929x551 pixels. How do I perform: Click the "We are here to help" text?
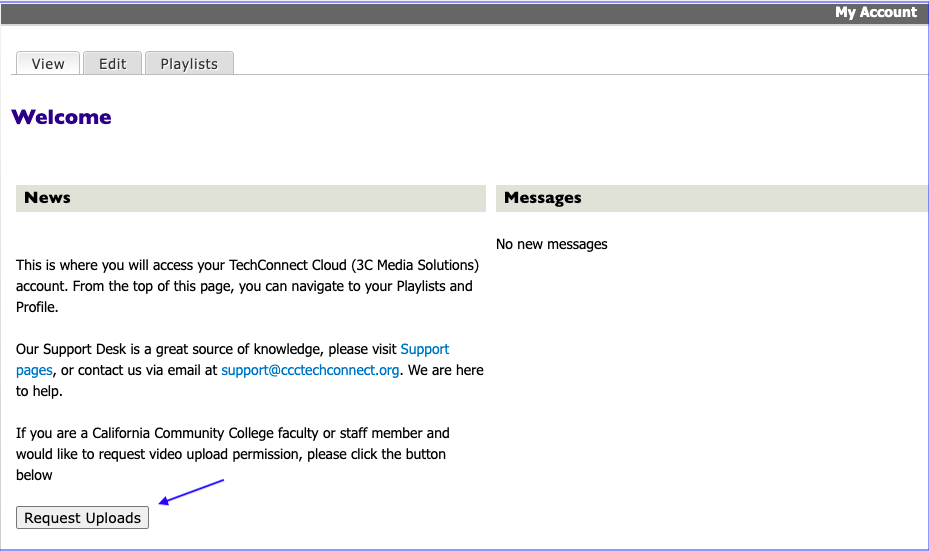tap(445, 370)
